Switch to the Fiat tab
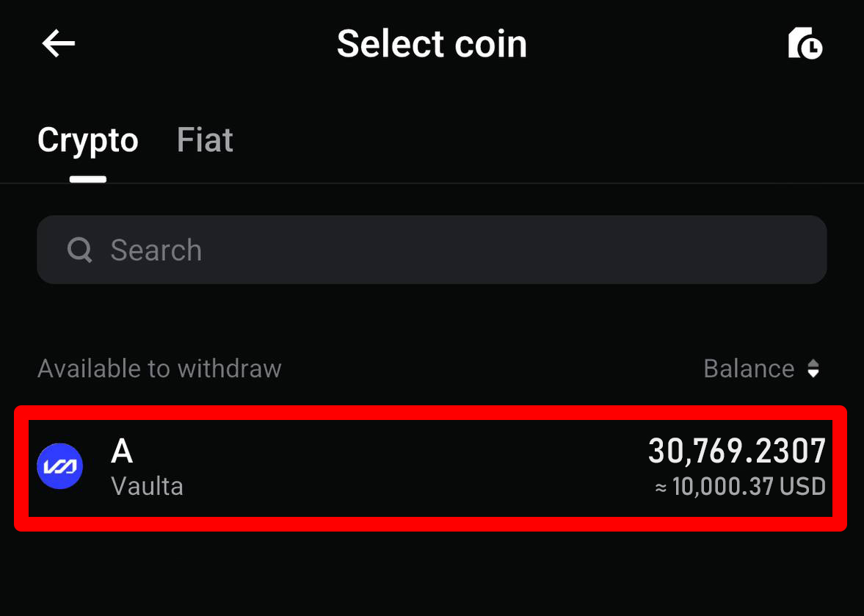The image size is (864, 616). 205,139
